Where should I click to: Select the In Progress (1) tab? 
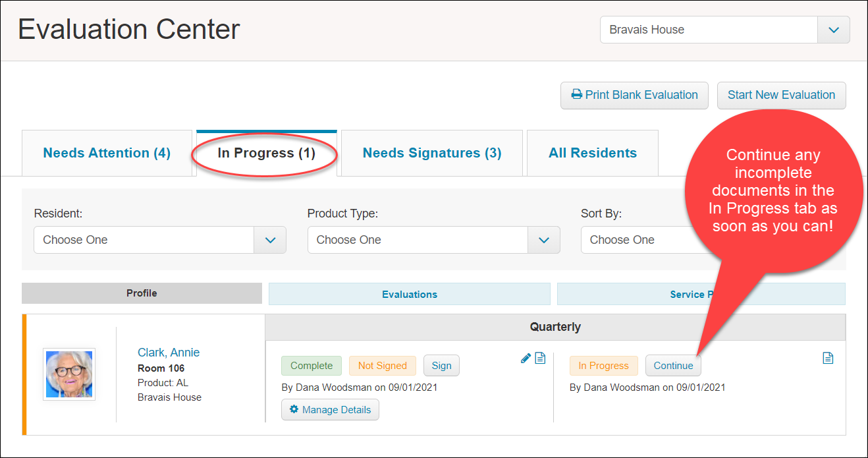(267, 153)
